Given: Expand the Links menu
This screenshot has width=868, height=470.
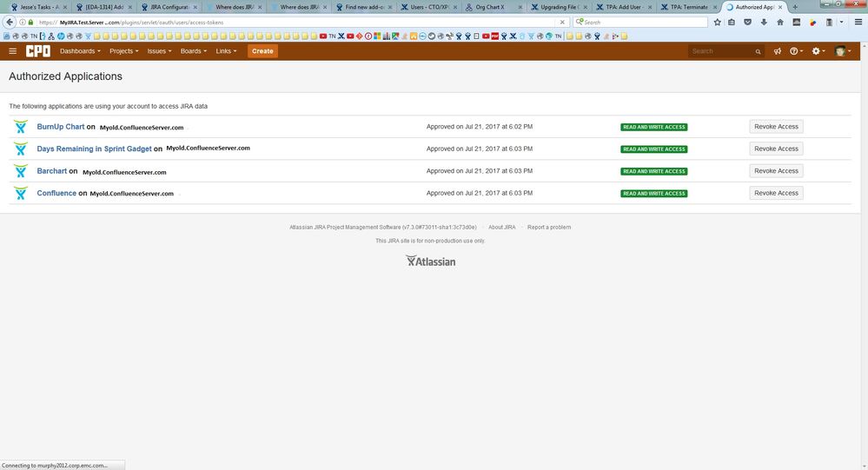Looking at the screenshot, I should coord(226,51).
